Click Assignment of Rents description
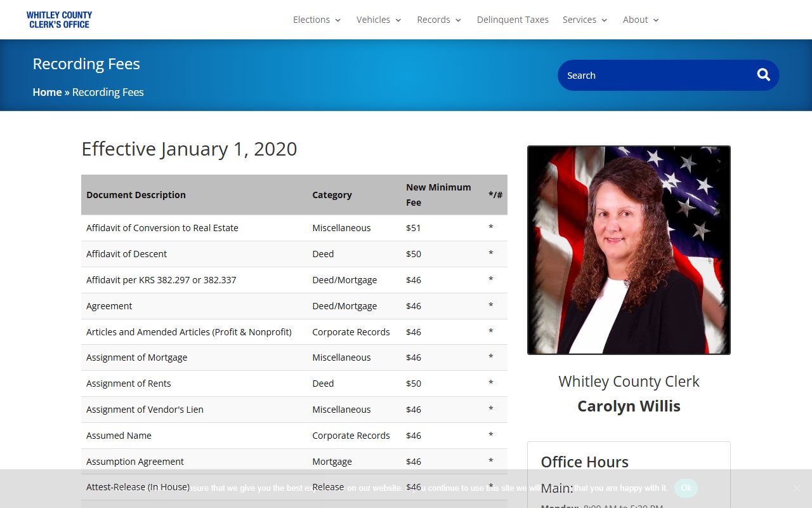 pos(128,384)
